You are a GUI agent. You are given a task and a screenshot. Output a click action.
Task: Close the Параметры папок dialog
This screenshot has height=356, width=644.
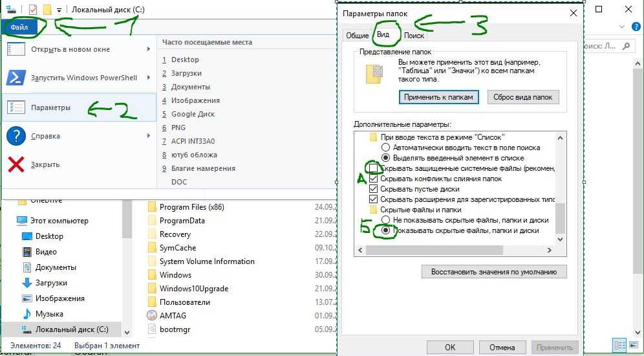point(574,13)
